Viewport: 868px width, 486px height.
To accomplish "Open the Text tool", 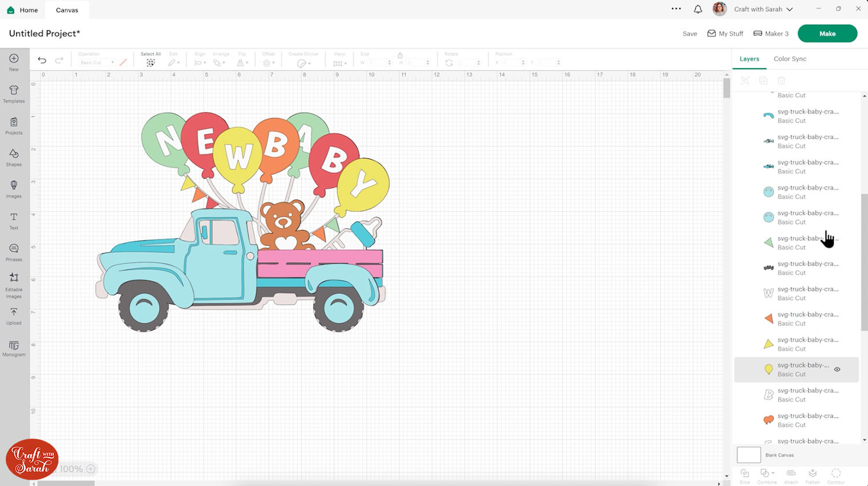I will coord(13,220).
